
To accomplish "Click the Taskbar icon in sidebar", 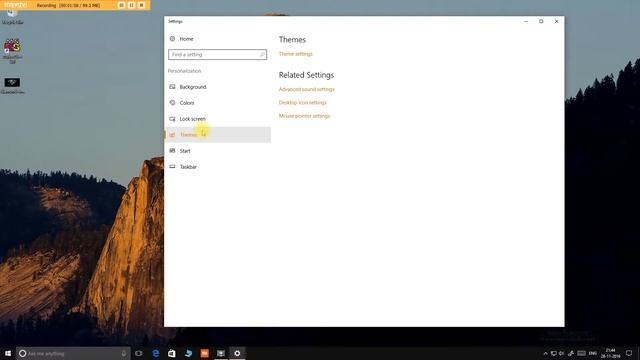I will 172,167.
